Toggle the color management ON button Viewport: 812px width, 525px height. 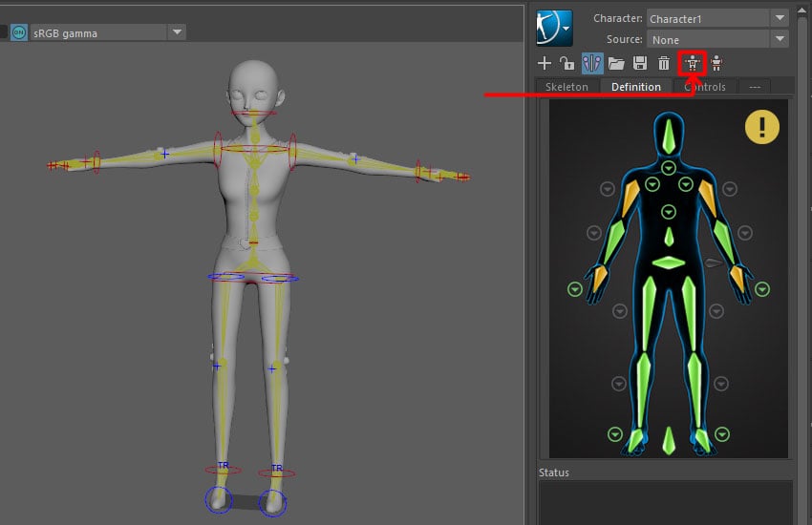[x=19, y=32]
